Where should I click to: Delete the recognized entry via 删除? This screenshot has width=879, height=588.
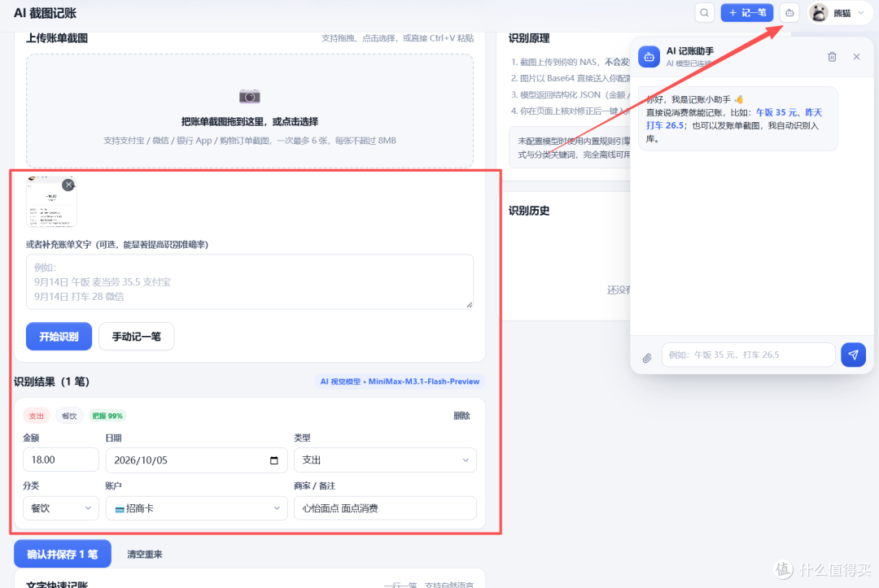[x=461, y=416]
